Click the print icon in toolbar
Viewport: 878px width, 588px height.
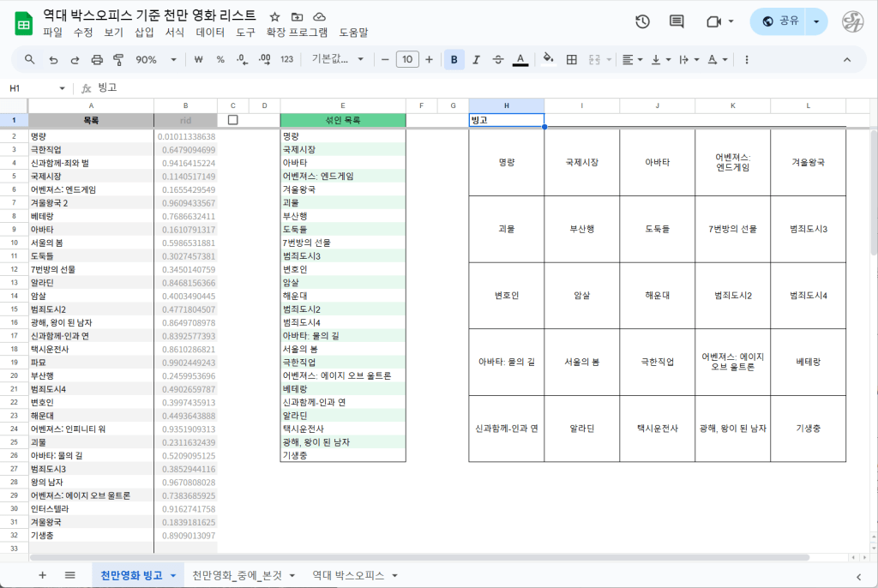point(97,60)
